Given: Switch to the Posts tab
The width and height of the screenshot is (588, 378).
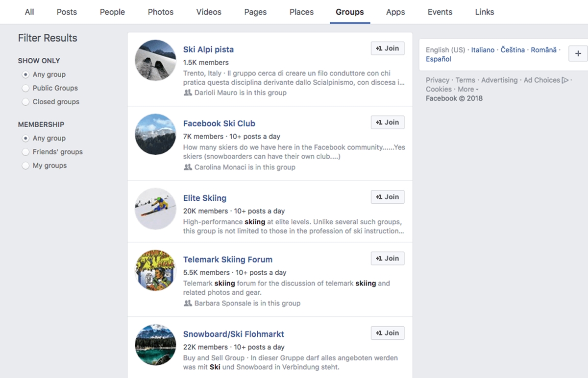Looking at the screenshot, I should pos(67,12).
